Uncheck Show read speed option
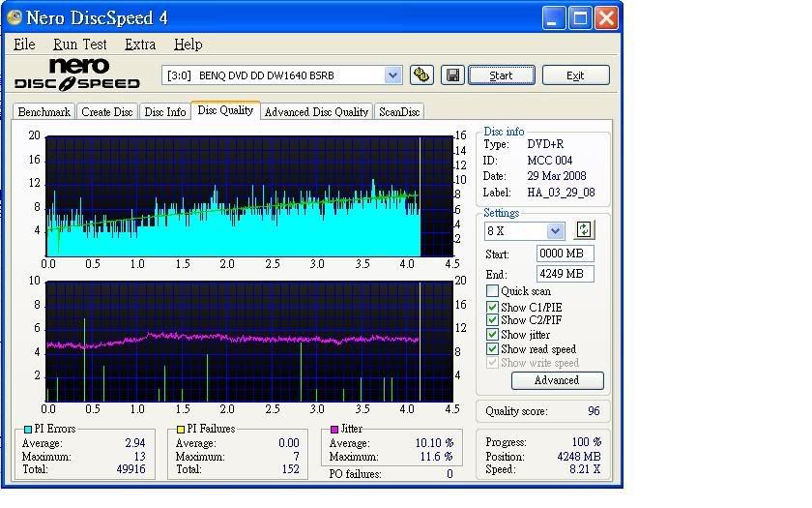 pos(492,349)
